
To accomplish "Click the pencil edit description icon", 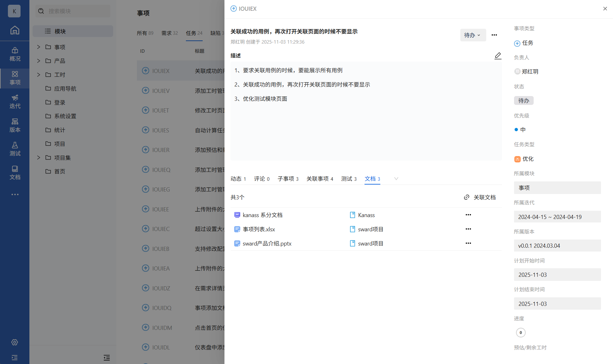I will click(x=498, y=56).
